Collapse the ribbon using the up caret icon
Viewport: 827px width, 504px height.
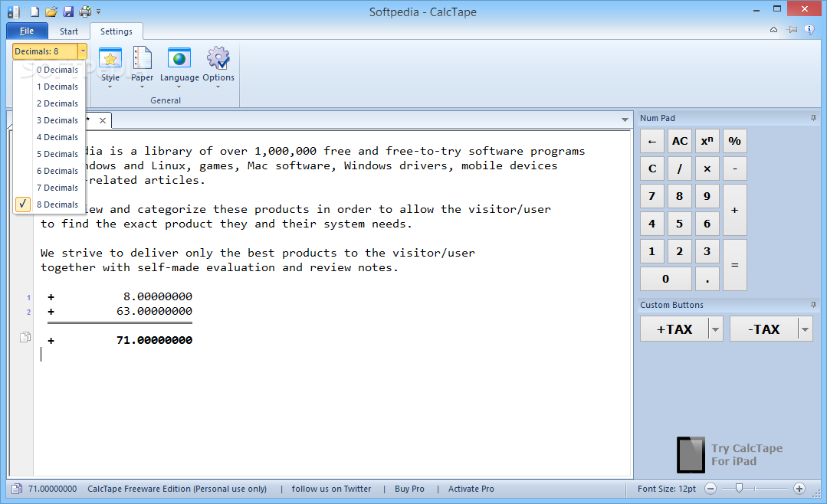tap(773, 30)
